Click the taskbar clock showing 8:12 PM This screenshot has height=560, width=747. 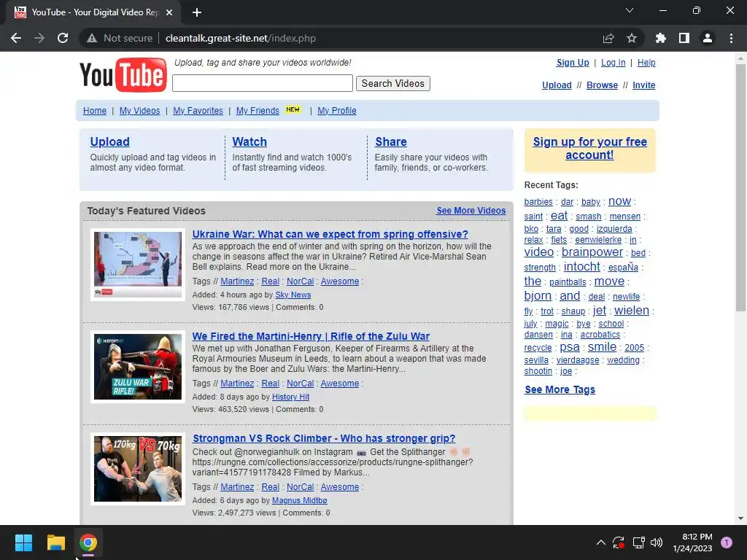[x=692, y=542]
